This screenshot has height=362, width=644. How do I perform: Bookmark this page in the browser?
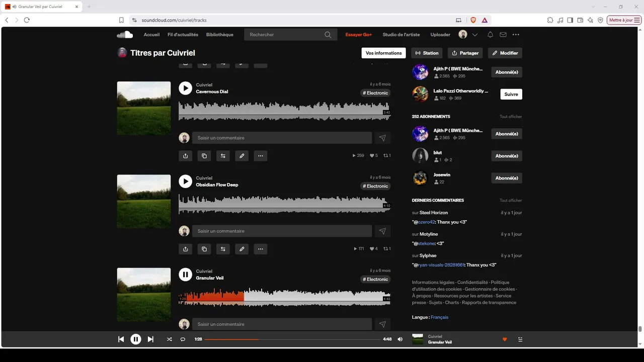[121, 20]
